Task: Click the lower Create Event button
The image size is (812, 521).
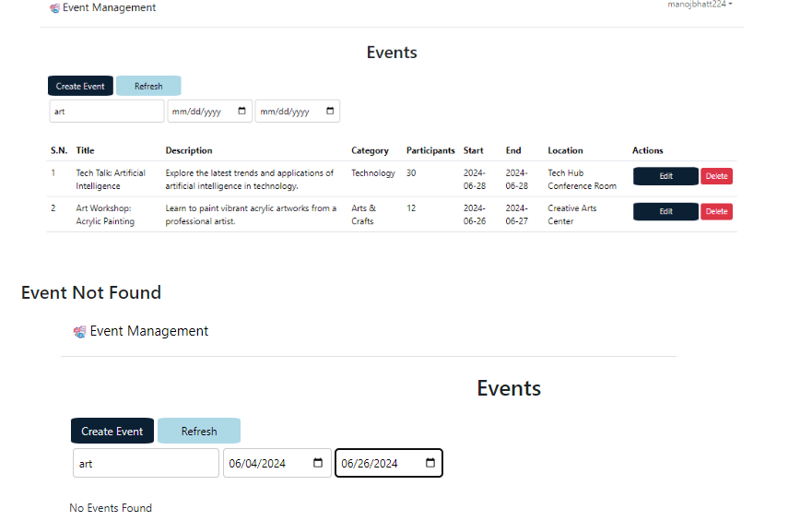Action: coord(112,431)
